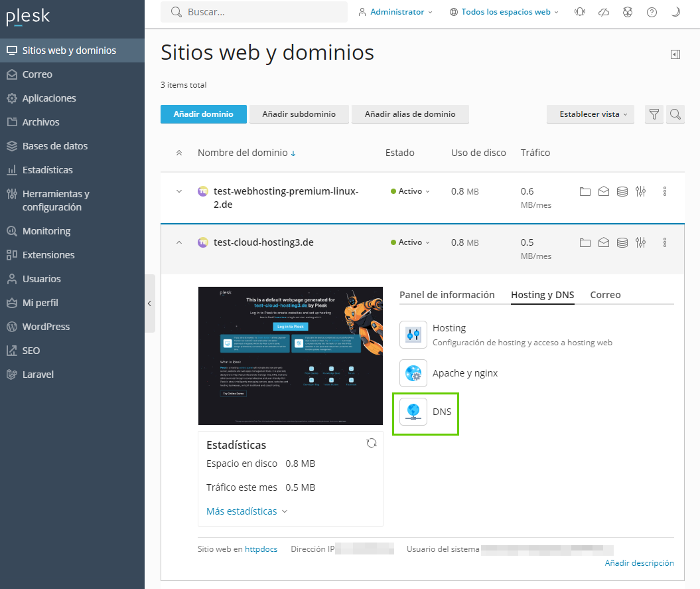Screen dimensions: 700x589
Task: Click the Mi perfil icon
Action: coord(12,303)
